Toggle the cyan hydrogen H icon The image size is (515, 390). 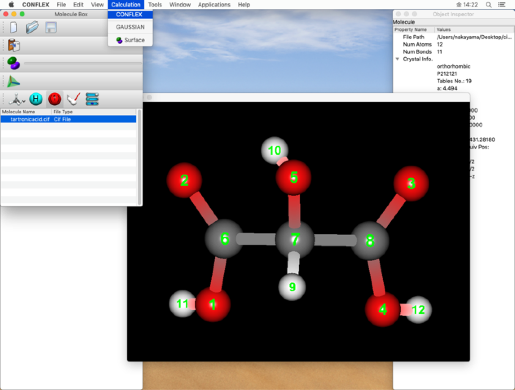(x=36, y=99)
